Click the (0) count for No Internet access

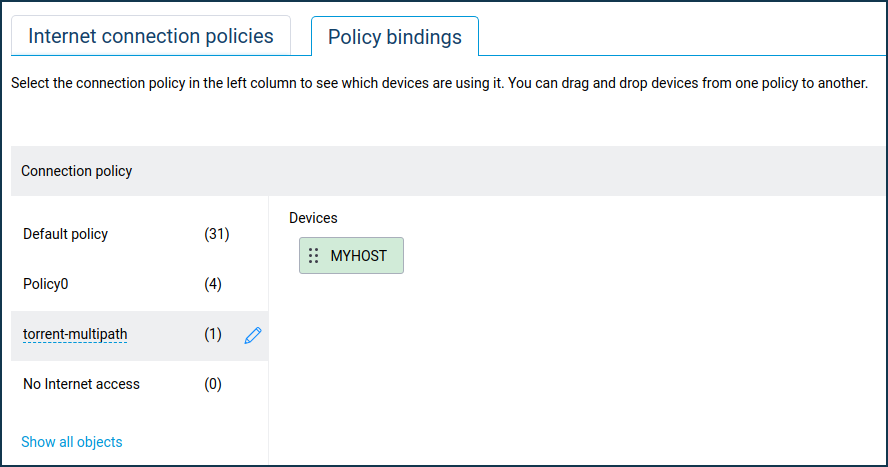click(x=212, y=384)
